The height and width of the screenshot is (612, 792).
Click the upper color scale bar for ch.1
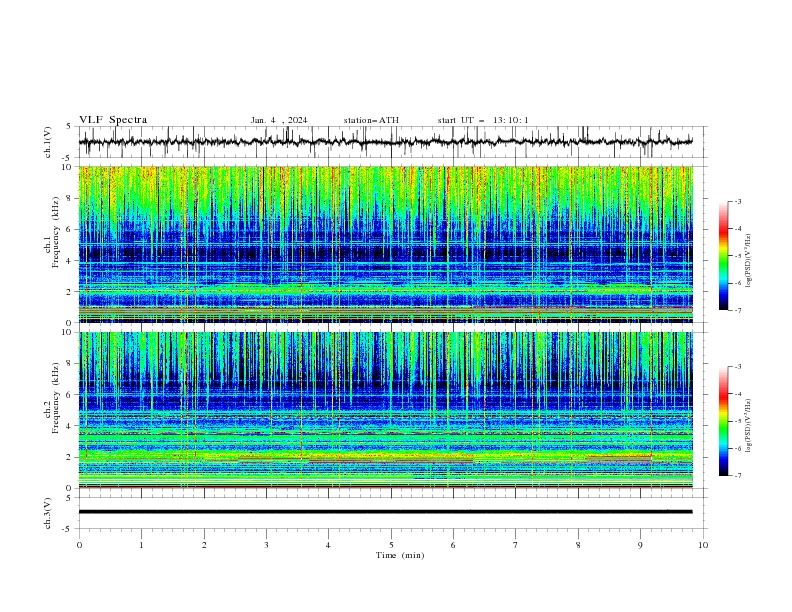point(724,256)
